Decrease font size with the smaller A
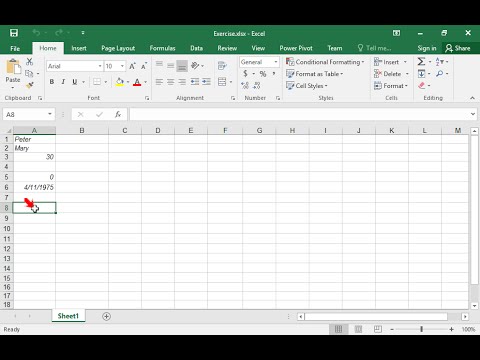The width and height of the screenshot is (480, 360). (x=144, y=66)
